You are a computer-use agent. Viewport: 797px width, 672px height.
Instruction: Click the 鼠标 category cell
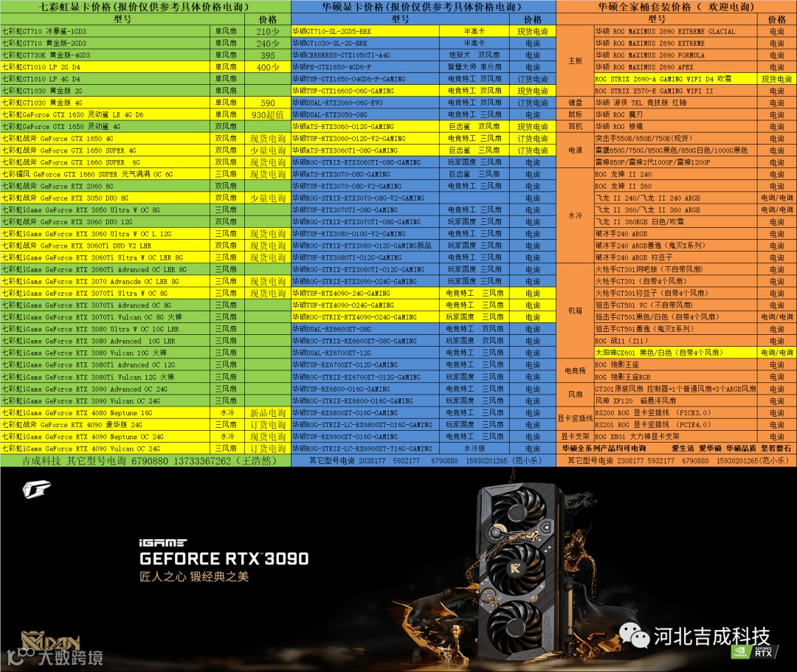575,115
